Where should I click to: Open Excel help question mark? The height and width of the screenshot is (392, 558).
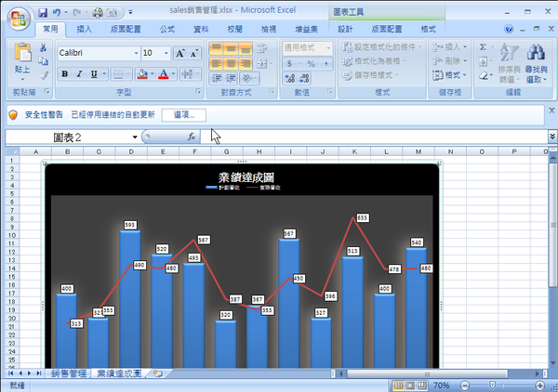pos(509,29)
